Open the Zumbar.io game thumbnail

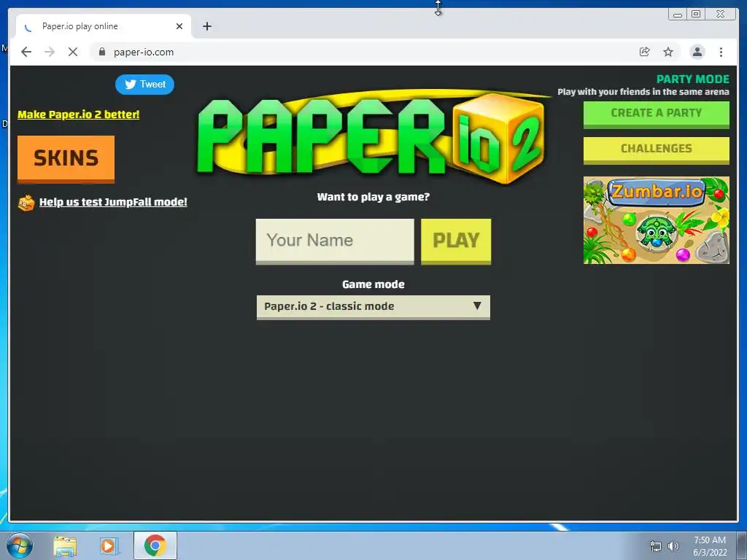656,220
